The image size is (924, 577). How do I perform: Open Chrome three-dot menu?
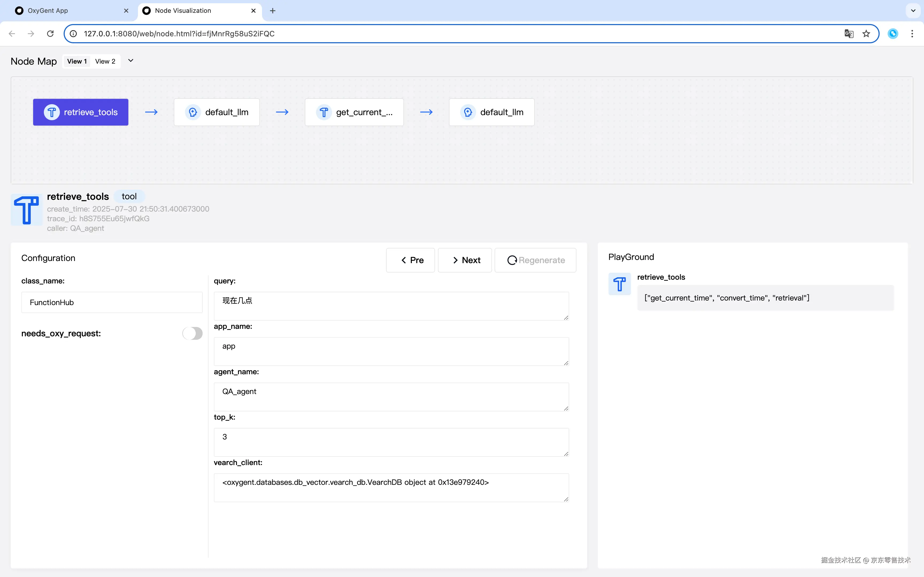[912, 34]
